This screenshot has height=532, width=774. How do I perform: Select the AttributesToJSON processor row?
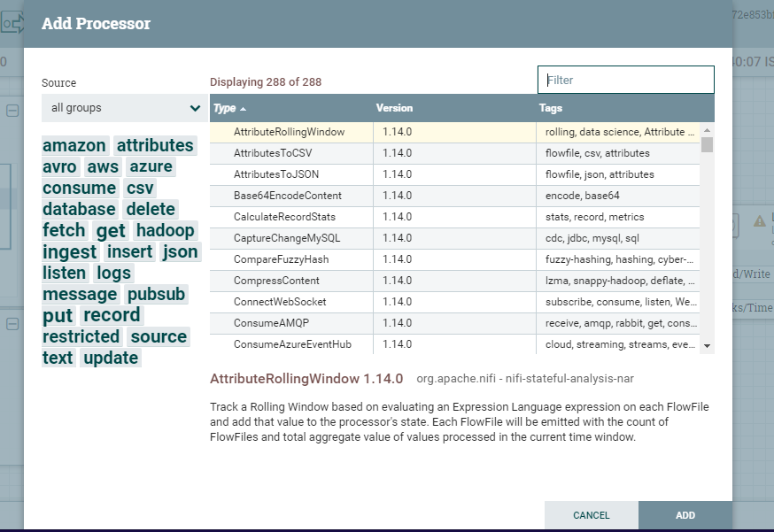click(454, 174)
